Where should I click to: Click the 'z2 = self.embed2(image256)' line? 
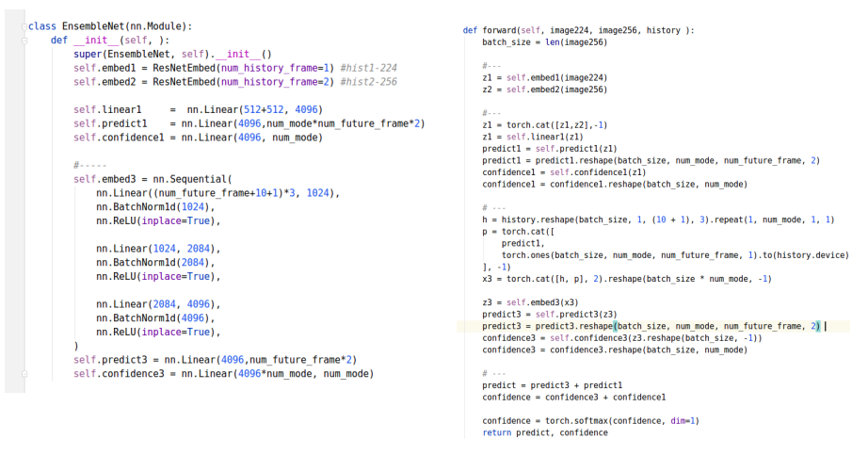tap(545, 90)
